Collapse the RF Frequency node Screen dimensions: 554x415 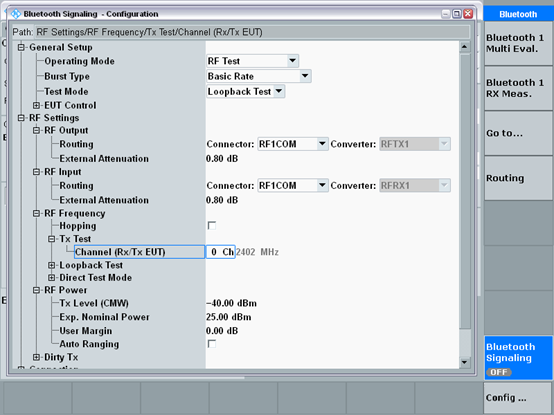tap(36, 213)
